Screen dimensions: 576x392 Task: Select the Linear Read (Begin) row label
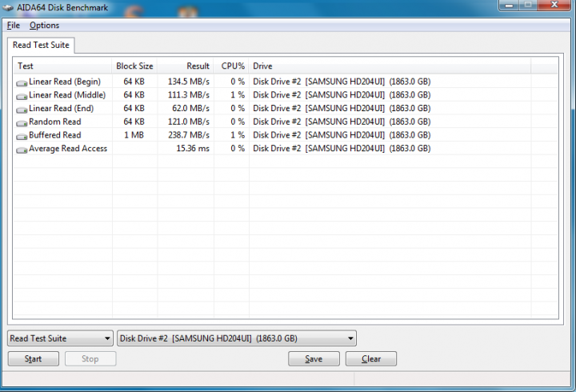click(65, 82)
